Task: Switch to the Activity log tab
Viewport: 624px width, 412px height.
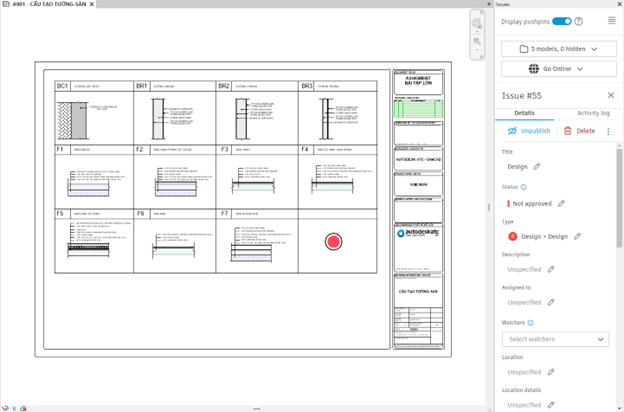Action: (x=593, y=113)
